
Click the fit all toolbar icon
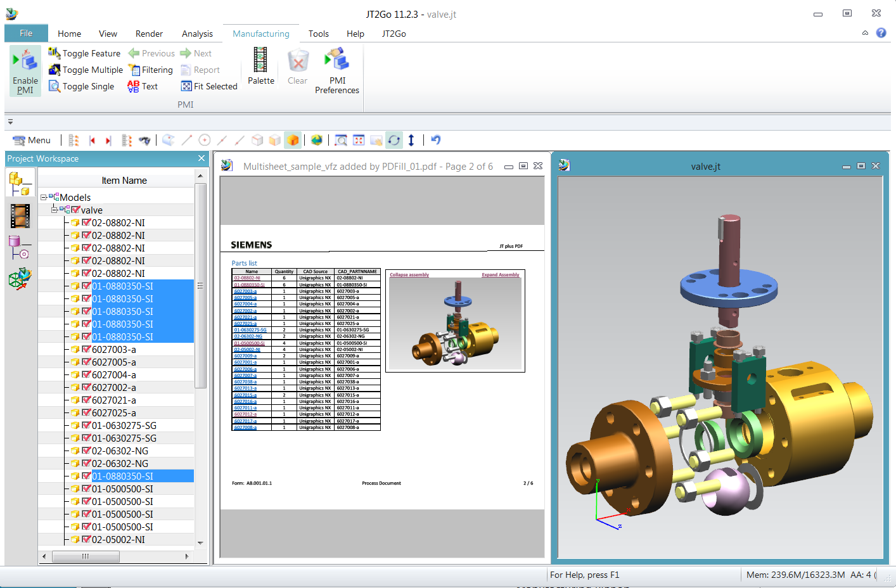pyautogui.click(x=359, y=141)
